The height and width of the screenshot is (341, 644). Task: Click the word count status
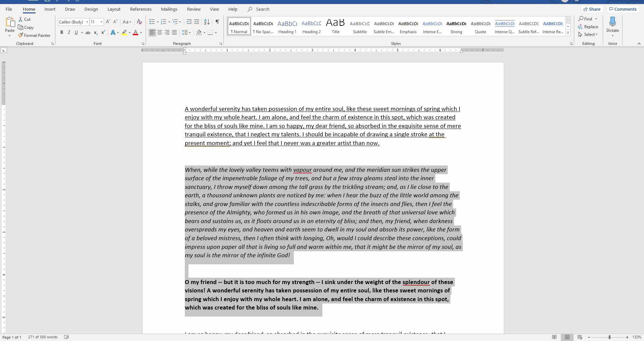pos(43,337)
